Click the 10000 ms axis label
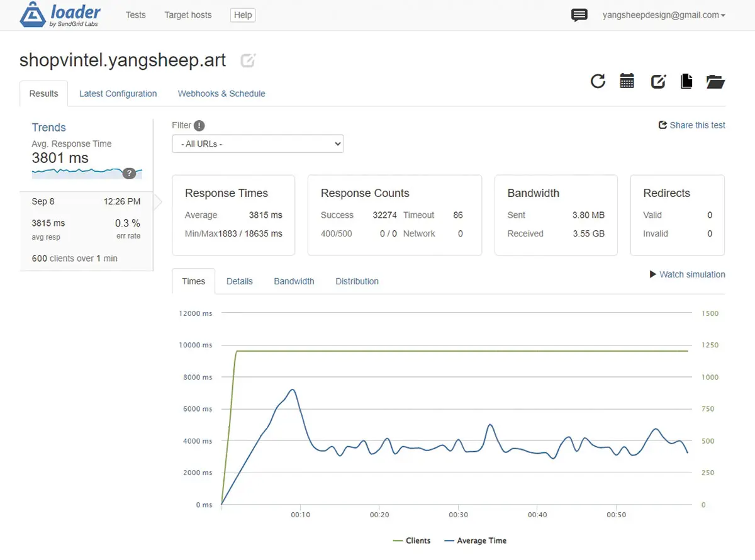755x560 pixels. (x=196, y=345)
